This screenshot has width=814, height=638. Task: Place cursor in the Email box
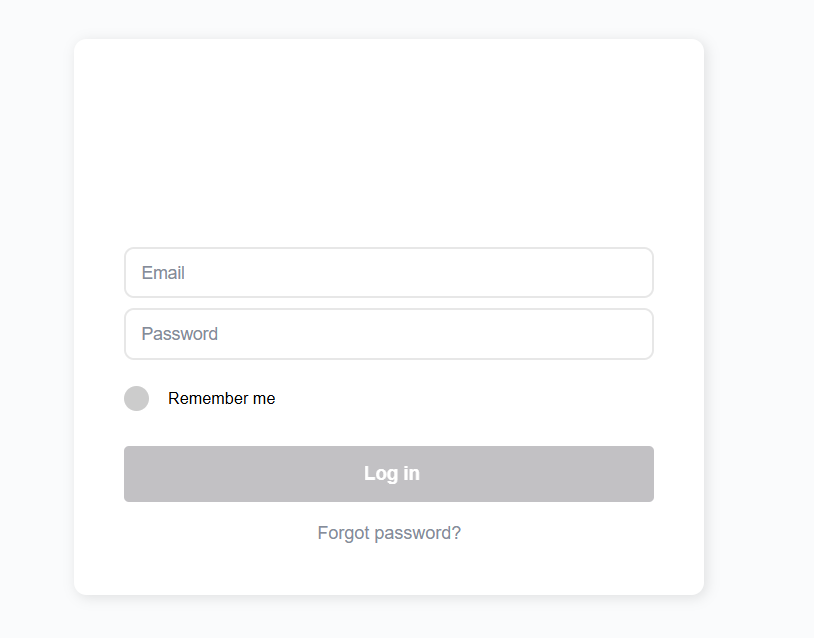388,272
